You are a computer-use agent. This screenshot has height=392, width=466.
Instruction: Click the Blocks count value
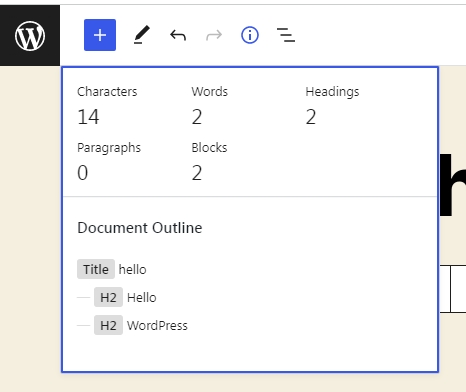[x=197, y=173]
